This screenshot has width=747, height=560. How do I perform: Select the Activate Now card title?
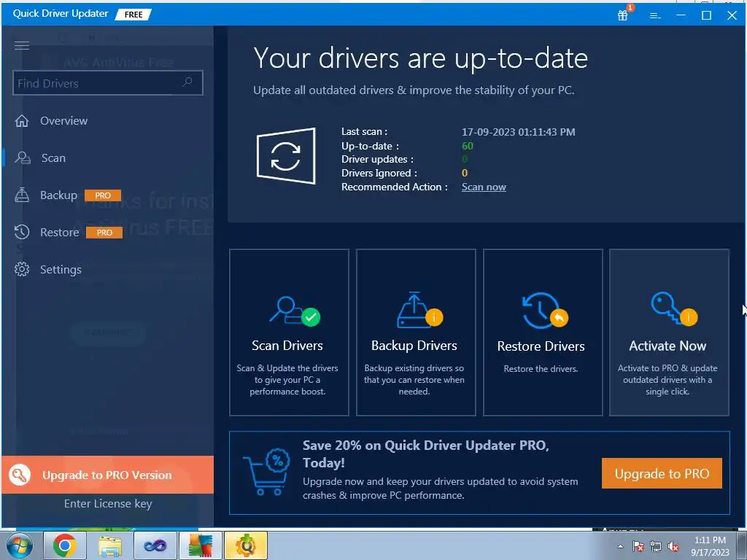667,346
